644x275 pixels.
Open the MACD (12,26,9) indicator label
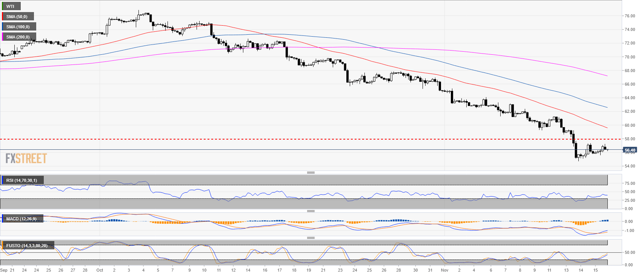22,219
